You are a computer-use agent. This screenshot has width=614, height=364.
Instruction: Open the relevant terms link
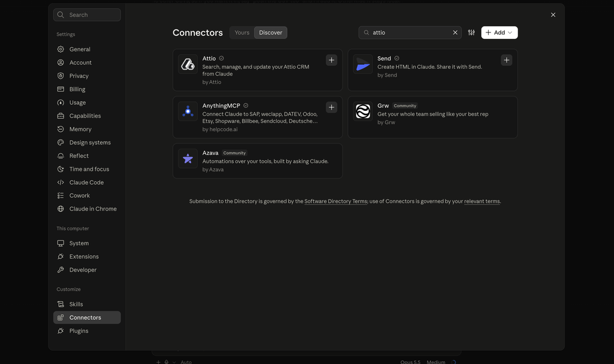point(482,201)
